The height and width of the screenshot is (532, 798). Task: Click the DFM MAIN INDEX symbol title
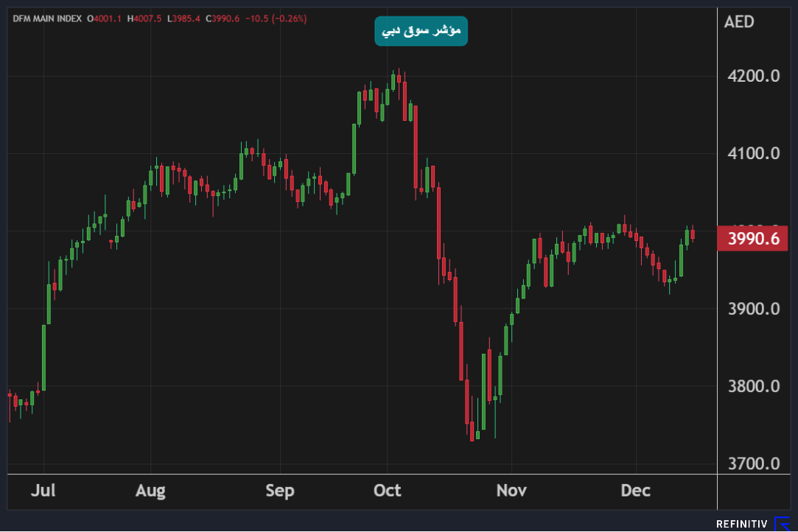pos(47,18)
